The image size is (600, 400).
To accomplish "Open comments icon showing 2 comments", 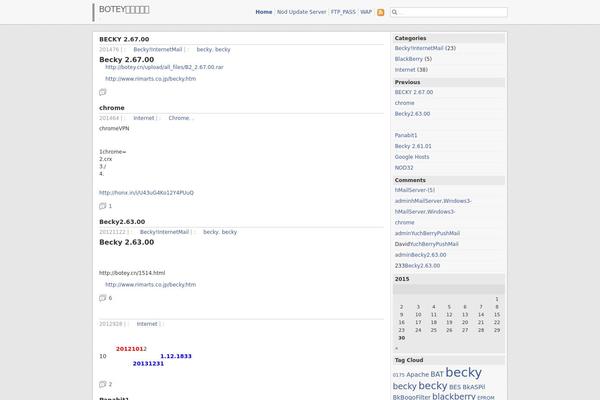I will coord(103,384).
